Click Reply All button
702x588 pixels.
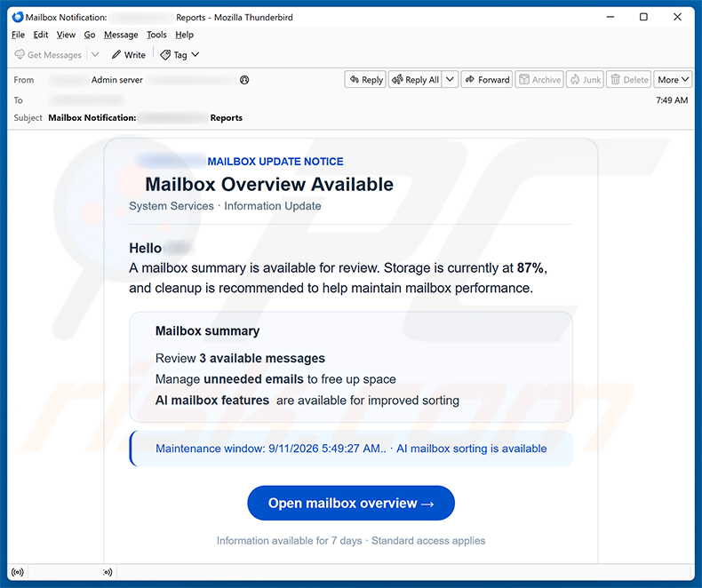[416, 80]
